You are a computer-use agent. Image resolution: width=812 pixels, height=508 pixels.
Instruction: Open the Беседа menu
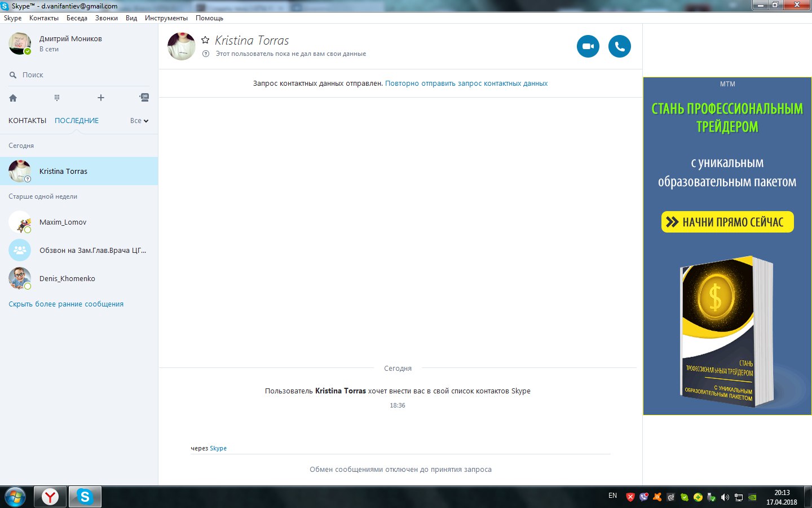[x=77, y=18]
